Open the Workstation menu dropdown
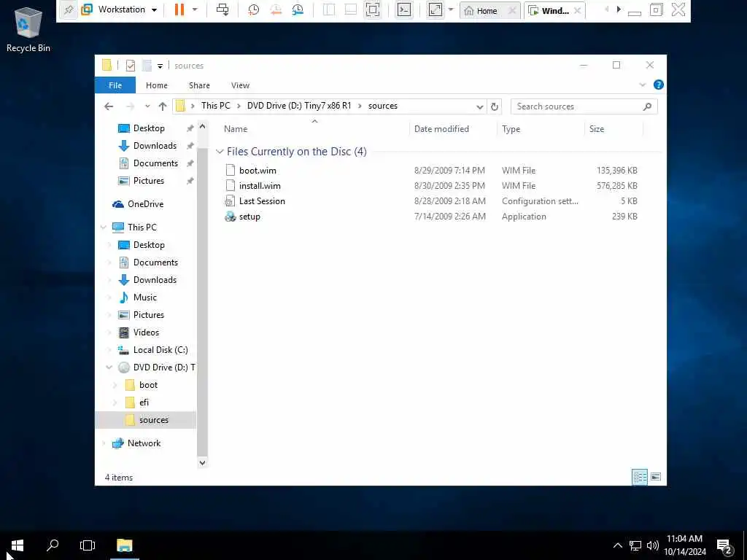The width and height of the screenshot is (747, 560). [x=154, y=10]
